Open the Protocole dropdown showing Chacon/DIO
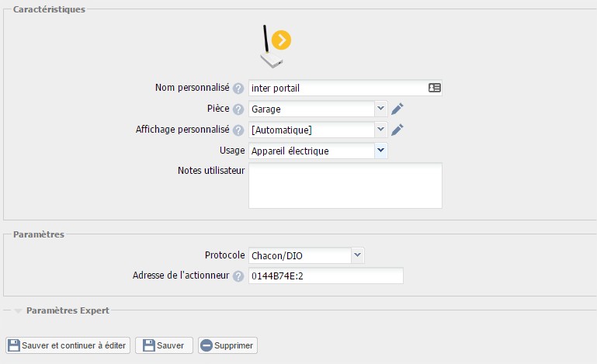597x364 pixels. tap(306, 255)
